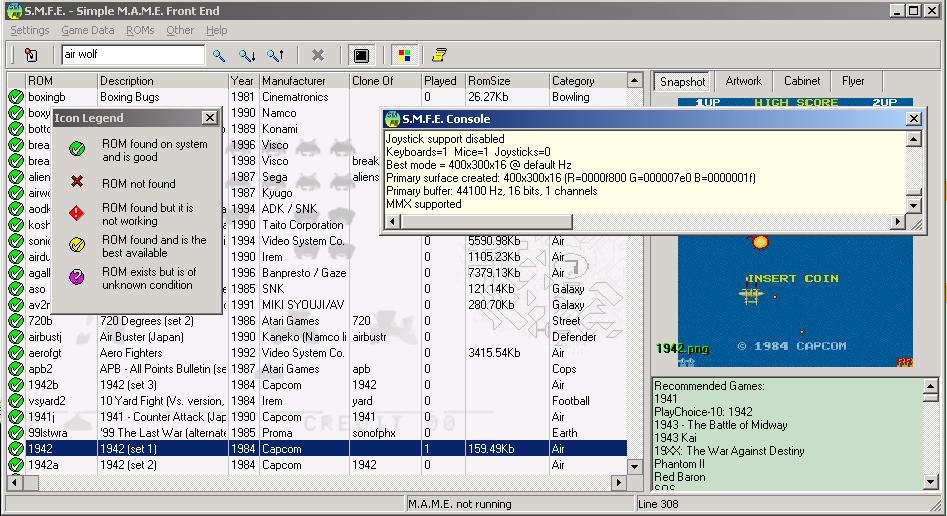Close the S.M.F.E. Console window
Image resolution: width=947 pixels, height=516 pixels.
pyautogui.click(x=914, y=119)
